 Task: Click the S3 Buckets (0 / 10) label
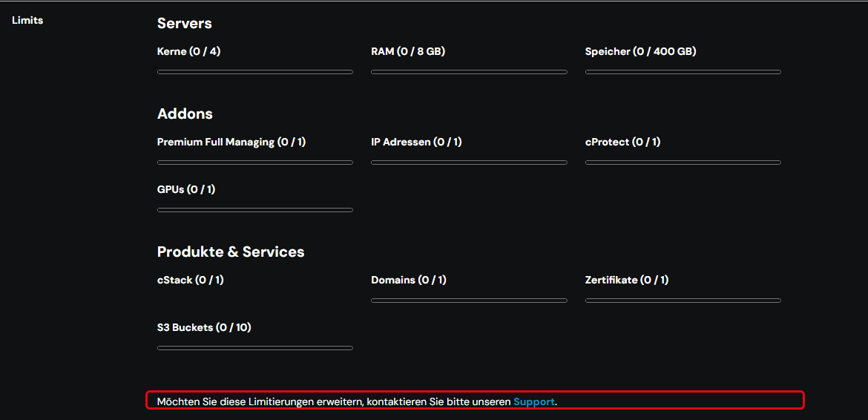[204, 327]
